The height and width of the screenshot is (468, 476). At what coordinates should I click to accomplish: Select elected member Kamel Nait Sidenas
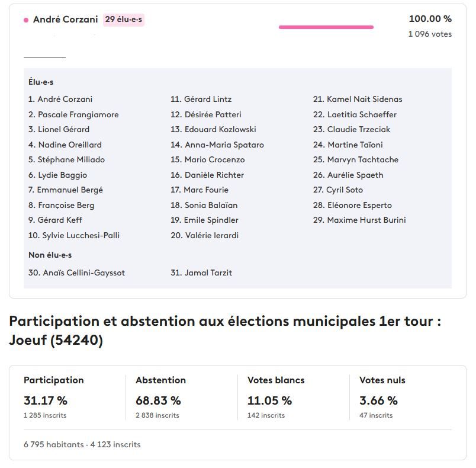point(364,100)
